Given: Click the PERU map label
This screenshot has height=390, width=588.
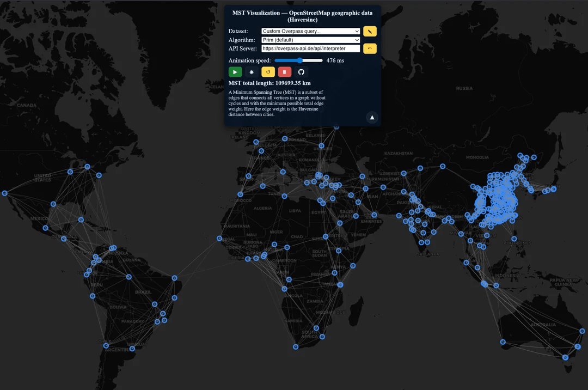Looking at the screenshot, I should coord(97,285).
